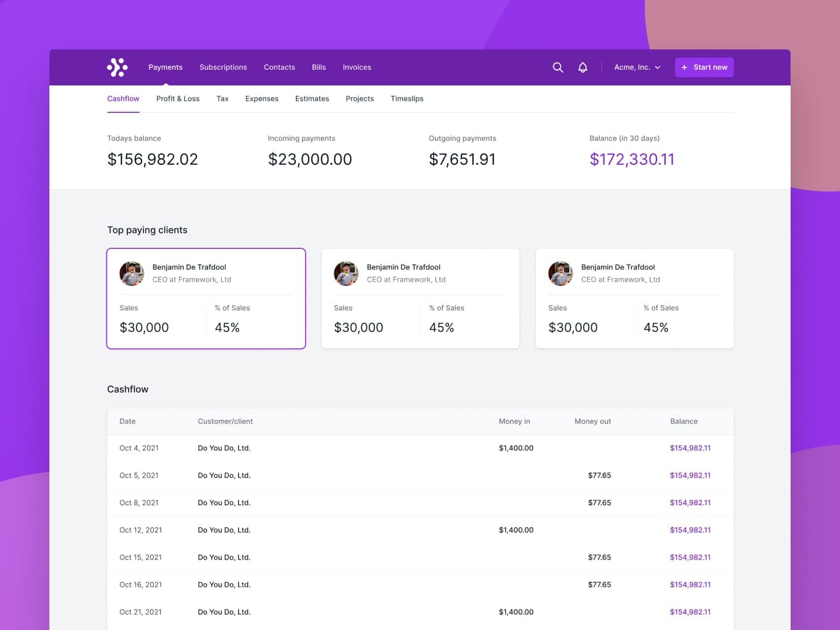Open search with the magnifier icon
840x630 pixels.
coord(558,67)
